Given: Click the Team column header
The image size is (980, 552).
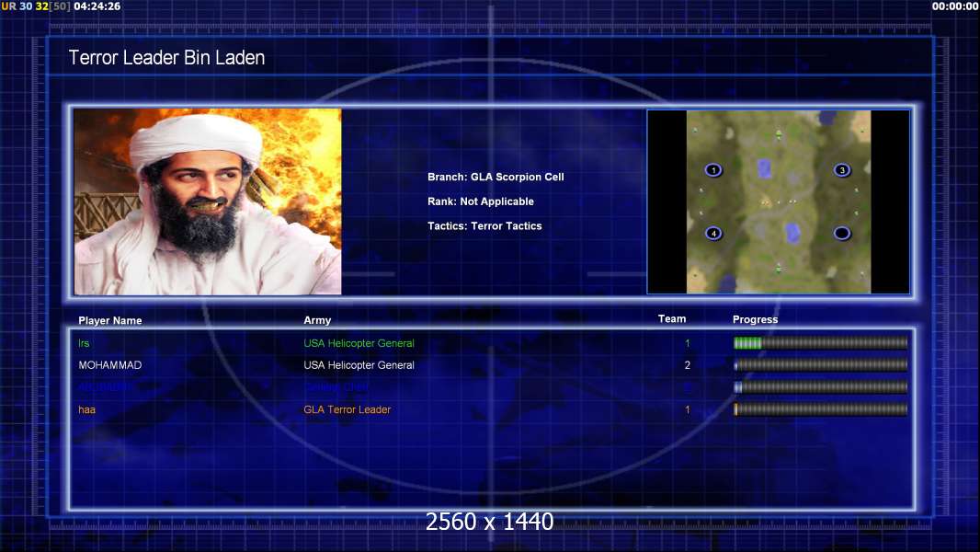Looking at the screenshot, I should [x=672, y=319].
